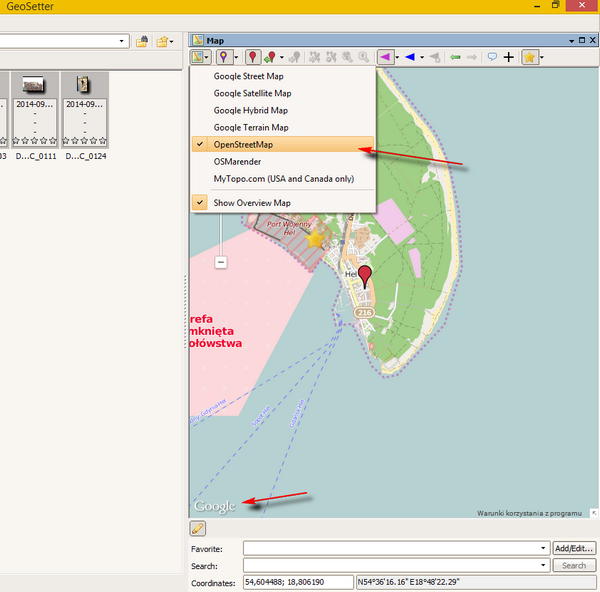This screenshot has height=592, width=600.
Task: Click the grey forward arrow icon
Action: pos(471,57)
